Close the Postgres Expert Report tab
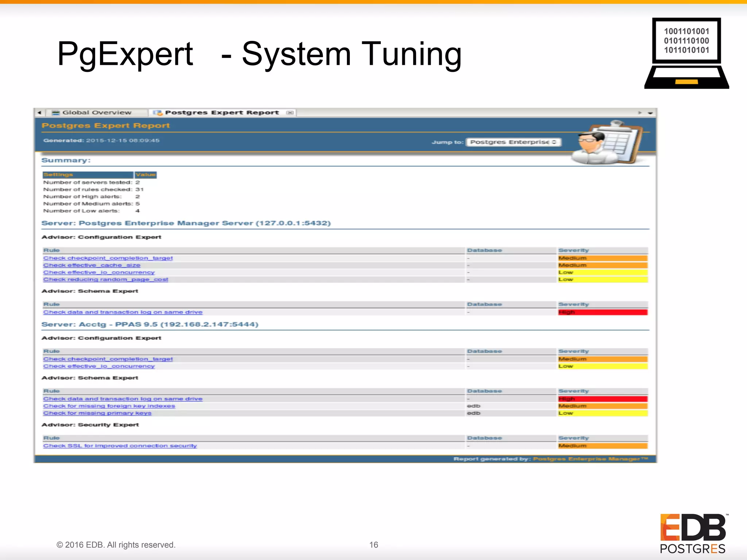The image size is (747, 560). (x=290, y=113)
